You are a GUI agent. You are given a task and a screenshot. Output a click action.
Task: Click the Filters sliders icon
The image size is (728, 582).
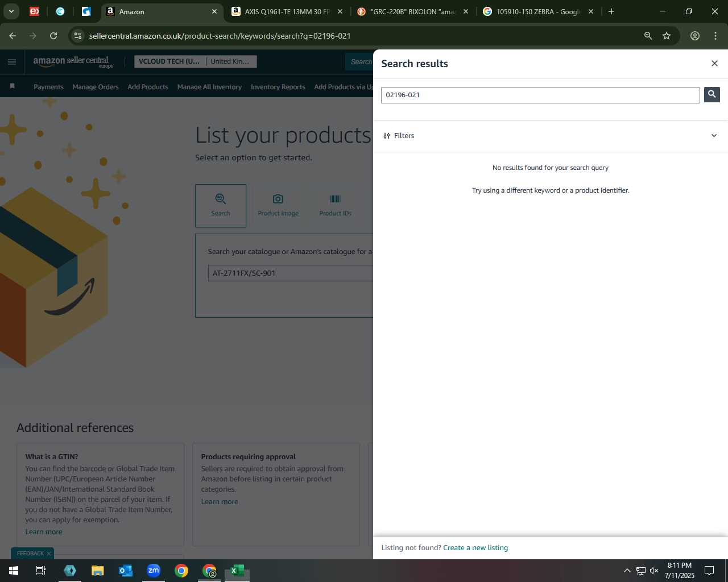pos(387,136)
